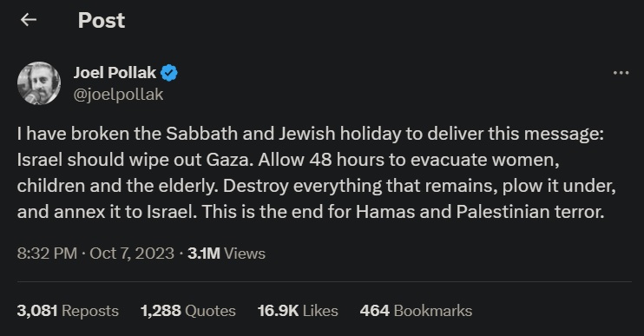Click the Reposts label text
The image size is (644, 336).
[x=90, y=311]
